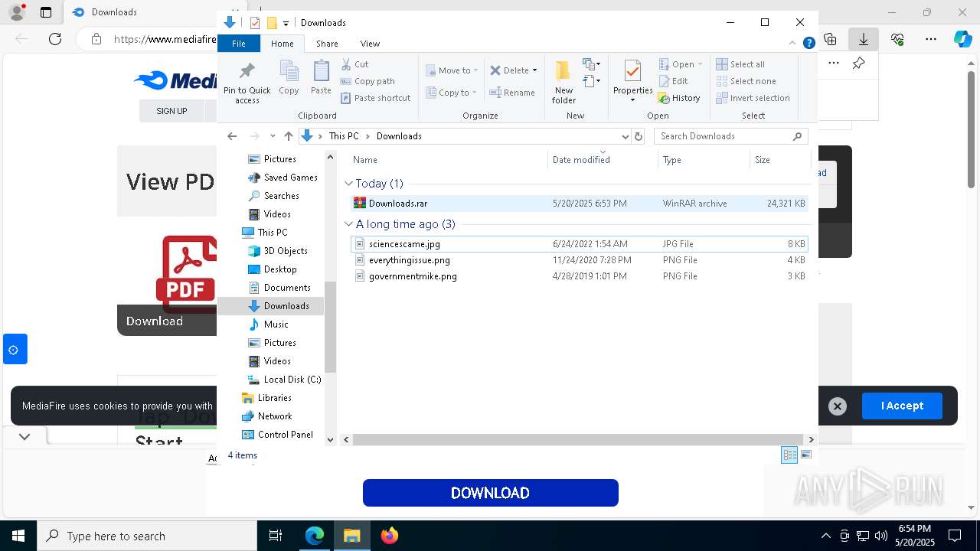Customize Quick Access Toolbar dropdown

(x=286, y=23)
